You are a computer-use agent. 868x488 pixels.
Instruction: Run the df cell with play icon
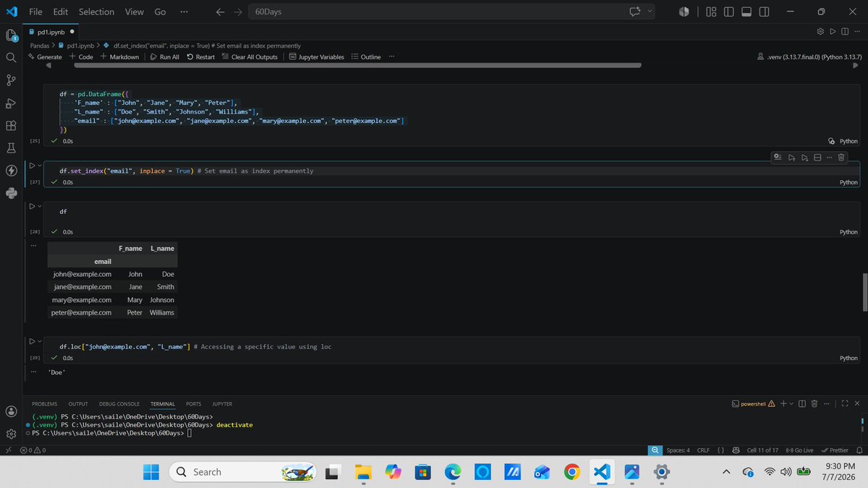[x=31, y=206]
